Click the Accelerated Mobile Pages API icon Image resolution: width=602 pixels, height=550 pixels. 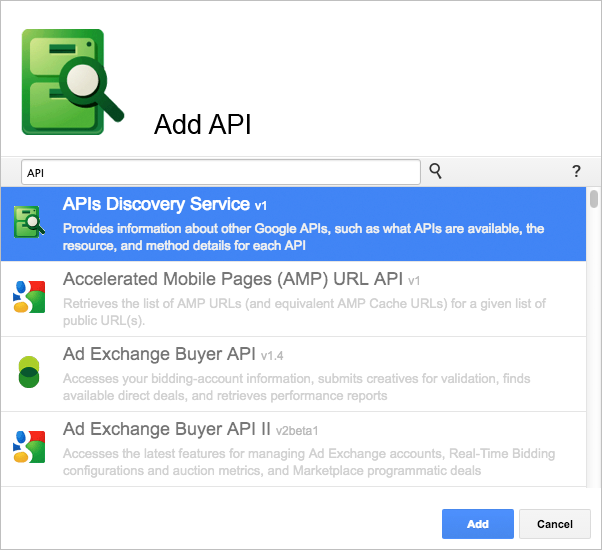(x=29, y=297)
